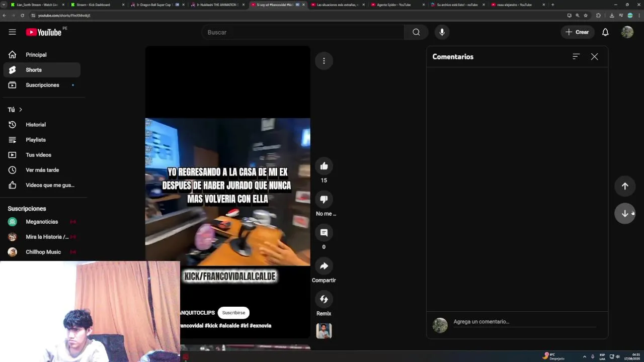Dislike the Short with thumbs down
The image size is (644, 362).
pos(324,199)
